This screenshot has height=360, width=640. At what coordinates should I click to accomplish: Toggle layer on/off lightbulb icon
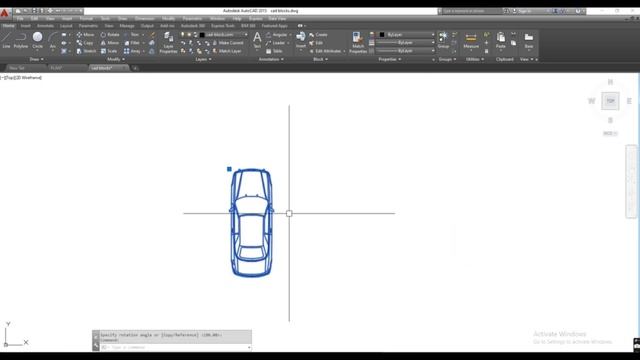[x=183, y=35]
